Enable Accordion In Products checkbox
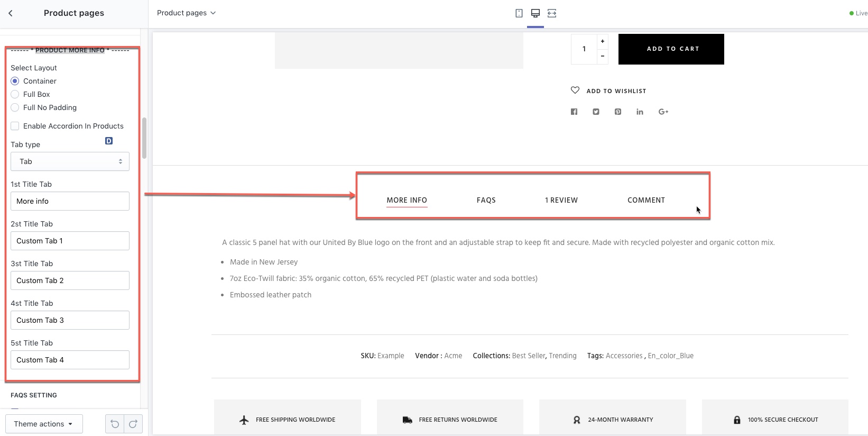The height and width of the screenshot is (436, 868). [x=15, y=126]
